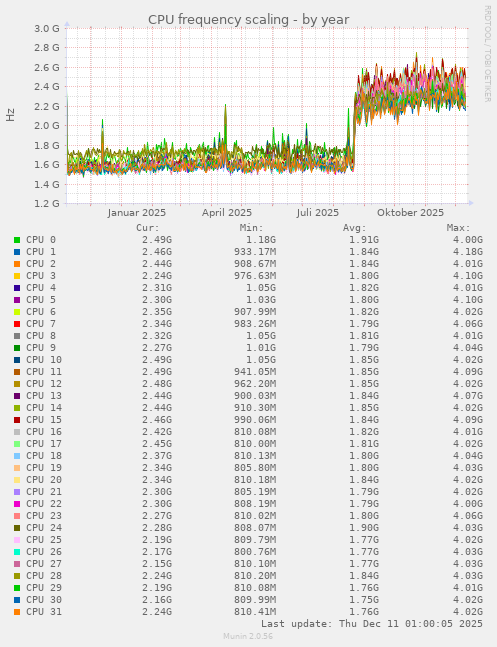Click the '3.0 G' y-axis label
This screenshot has height=647, width=497.
(x=47, y=28)
